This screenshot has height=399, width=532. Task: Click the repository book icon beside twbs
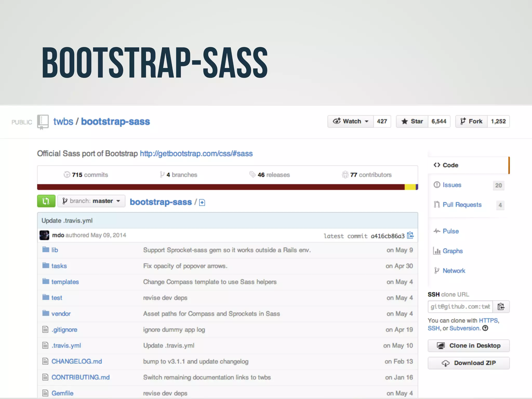43,122
